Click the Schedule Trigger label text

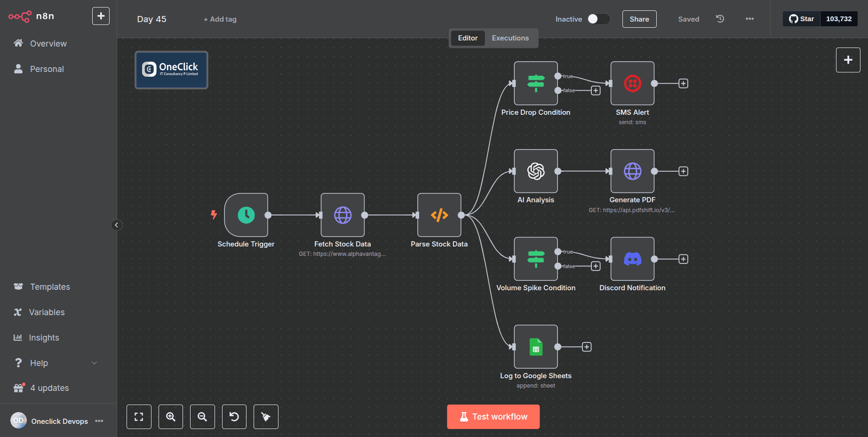[x=246, y=244]
